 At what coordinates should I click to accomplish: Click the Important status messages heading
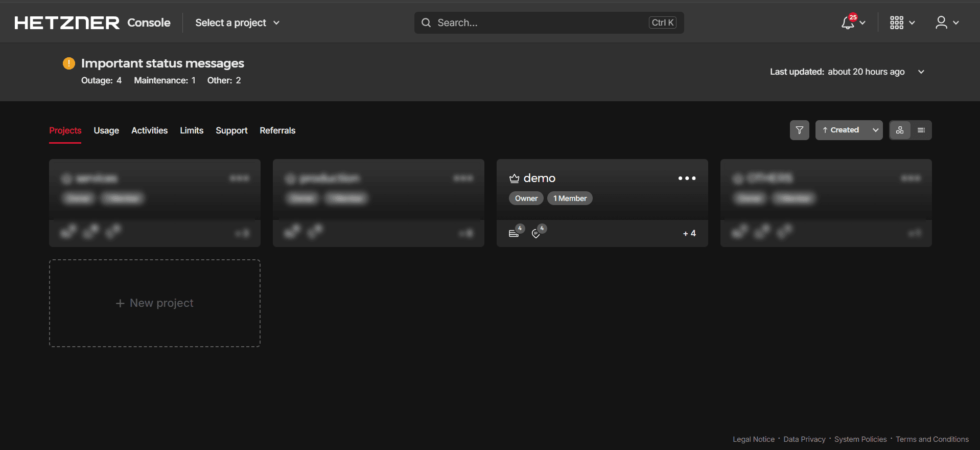click(x=162, y=63)
